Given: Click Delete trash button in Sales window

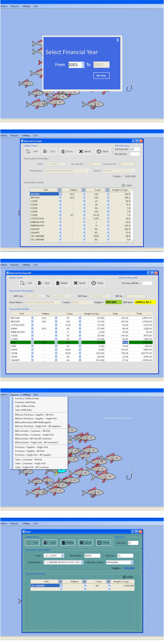Looking at the screenshot, I should (x=68, y=543).
